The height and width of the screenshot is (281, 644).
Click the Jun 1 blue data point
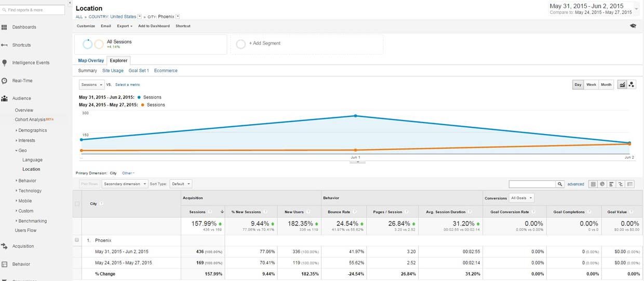tap(355, 116)
